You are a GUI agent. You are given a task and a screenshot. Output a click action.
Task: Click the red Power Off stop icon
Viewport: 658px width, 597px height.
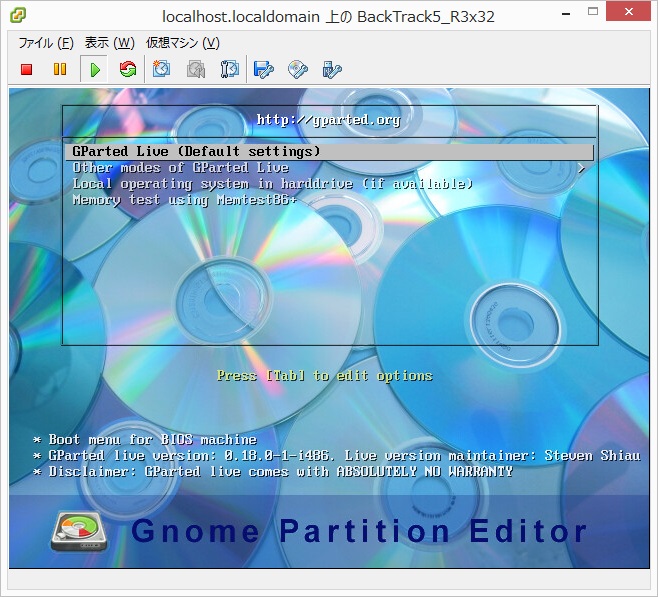point(26,69)
